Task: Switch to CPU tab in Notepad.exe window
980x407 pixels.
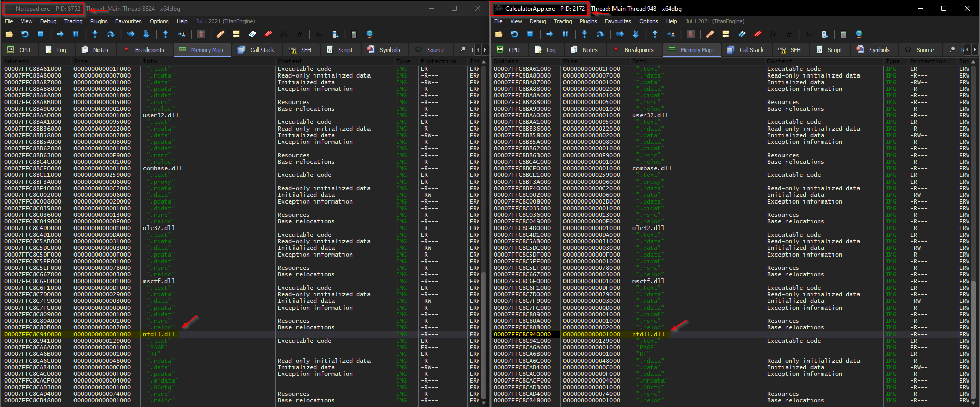Action: pyautogui.click(x=19, y=49)
